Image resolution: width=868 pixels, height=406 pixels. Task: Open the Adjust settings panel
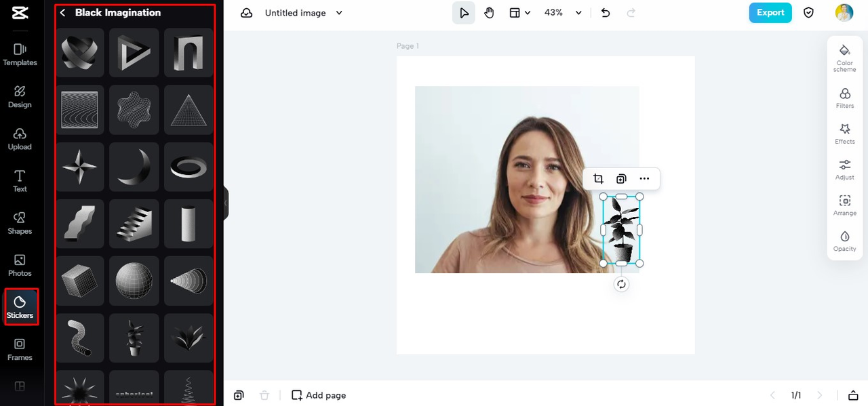(x=845, y=169)
